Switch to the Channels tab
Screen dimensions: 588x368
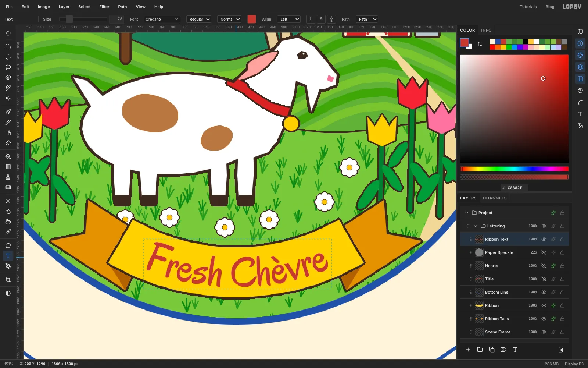[x=495, y=198]
